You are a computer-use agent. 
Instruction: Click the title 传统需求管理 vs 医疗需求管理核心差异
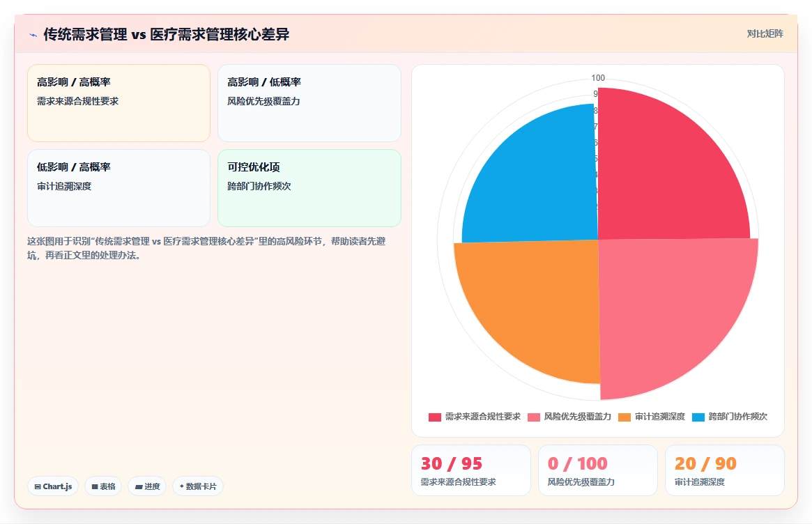166,35
